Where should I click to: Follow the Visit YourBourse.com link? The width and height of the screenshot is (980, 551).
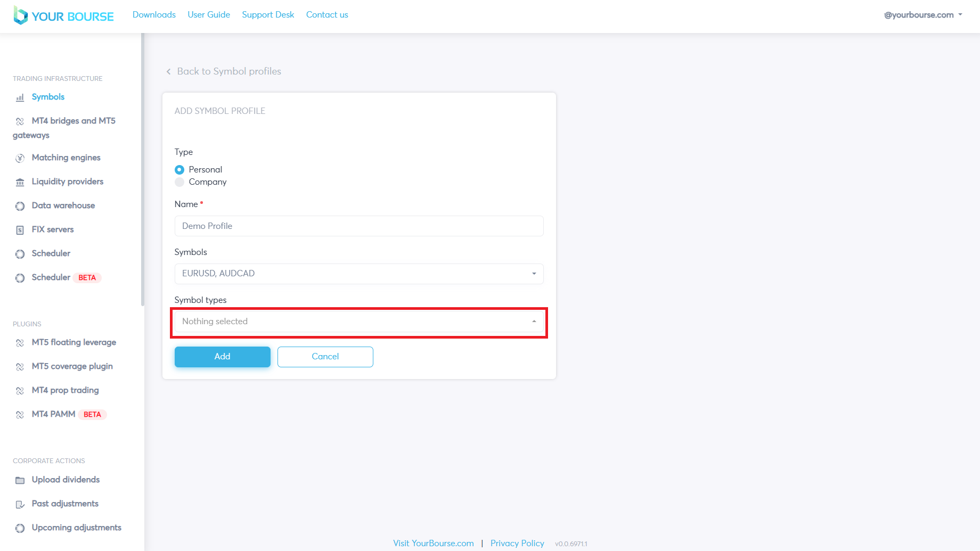[x=434, y=543]
